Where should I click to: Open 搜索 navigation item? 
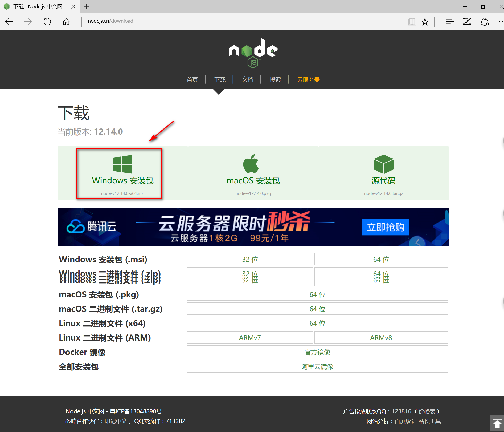[275, 80]
